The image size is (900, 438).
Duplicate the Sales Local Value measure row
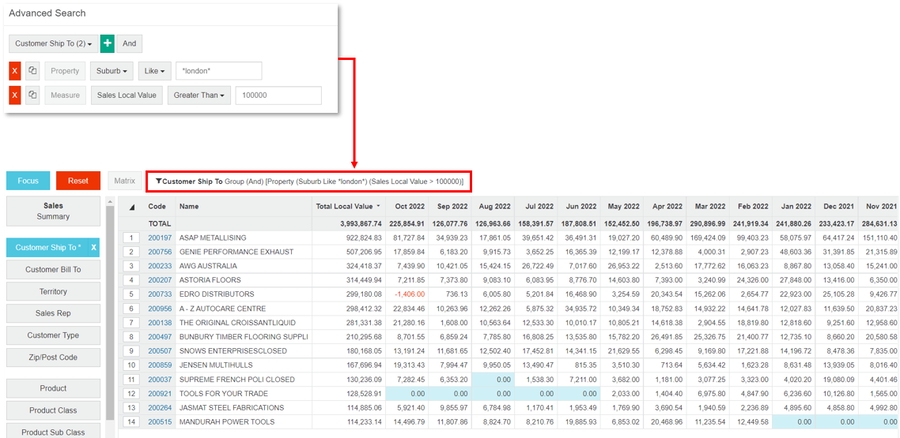[33, 95]
